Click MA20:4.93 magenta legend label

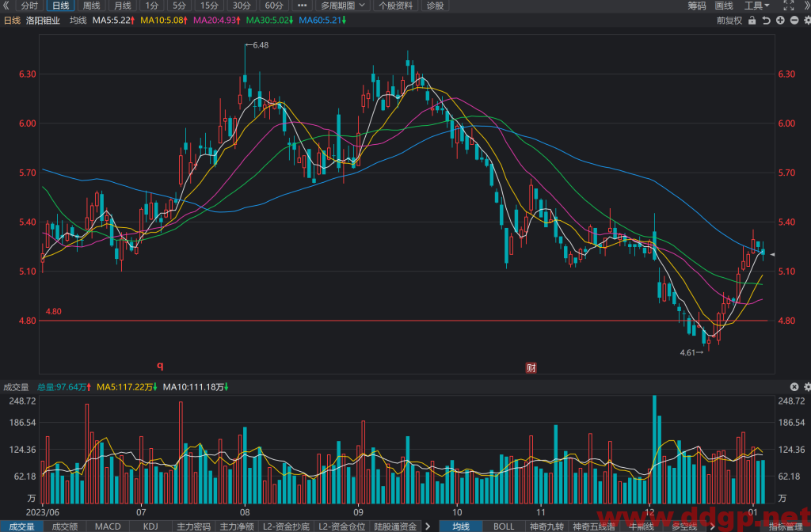[x=217, y=21]
